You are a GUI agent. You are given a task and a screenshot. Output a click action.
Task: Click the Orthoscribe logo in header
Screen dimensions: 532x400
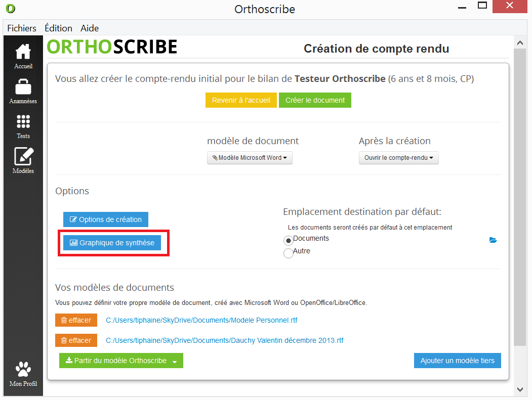pos(112,47)
